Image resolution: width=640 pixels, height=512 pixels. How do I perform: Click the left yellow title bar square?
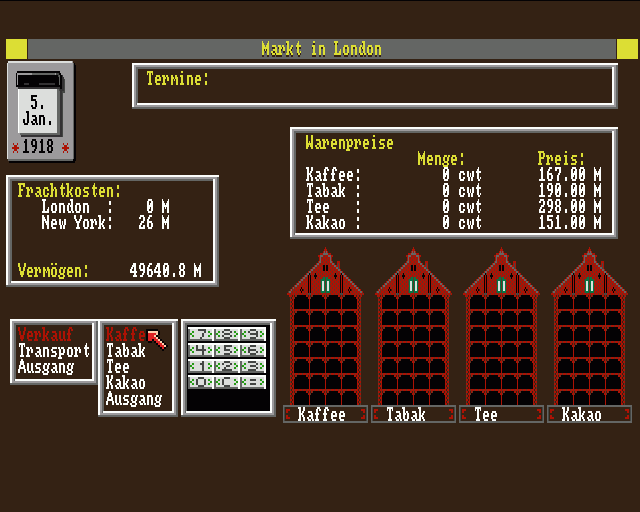(16, 49)
